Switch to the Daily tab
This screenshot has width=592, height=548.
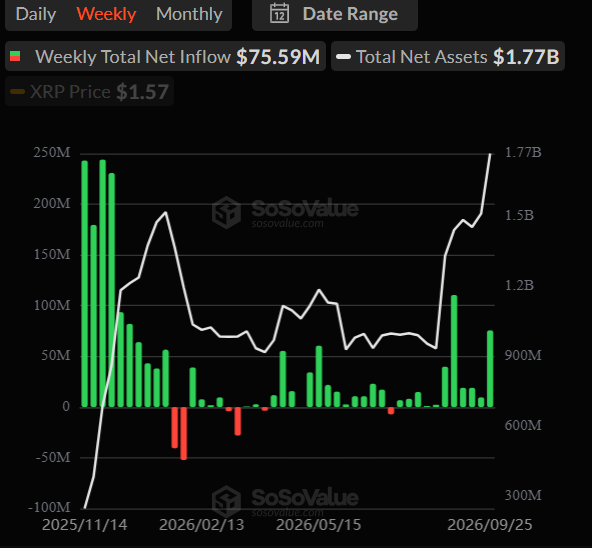pos(36,14)
